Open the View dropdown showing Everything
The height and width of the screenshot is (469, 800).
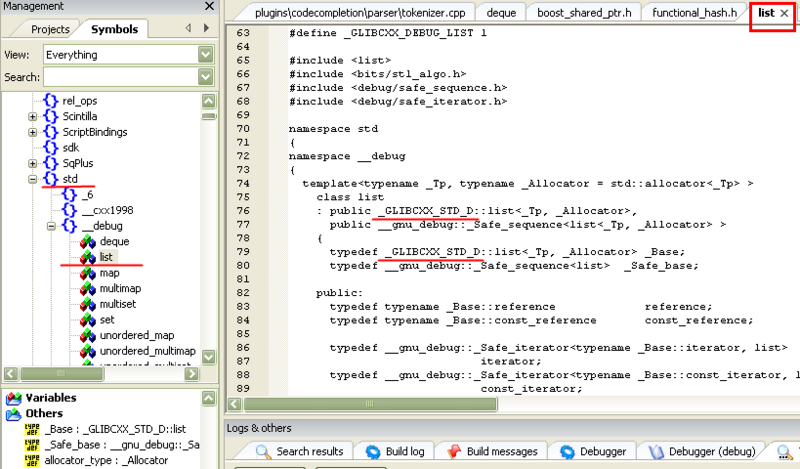(206, 55)
